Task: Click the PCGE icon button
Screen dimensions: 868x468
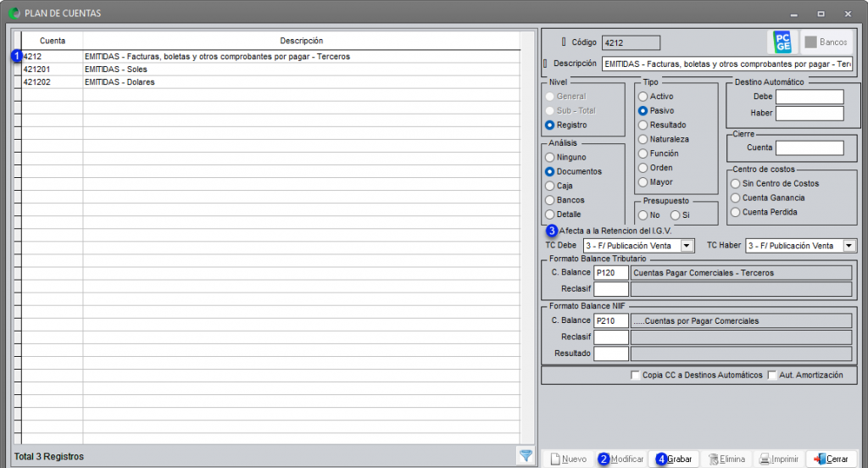Action: (782, 42)
